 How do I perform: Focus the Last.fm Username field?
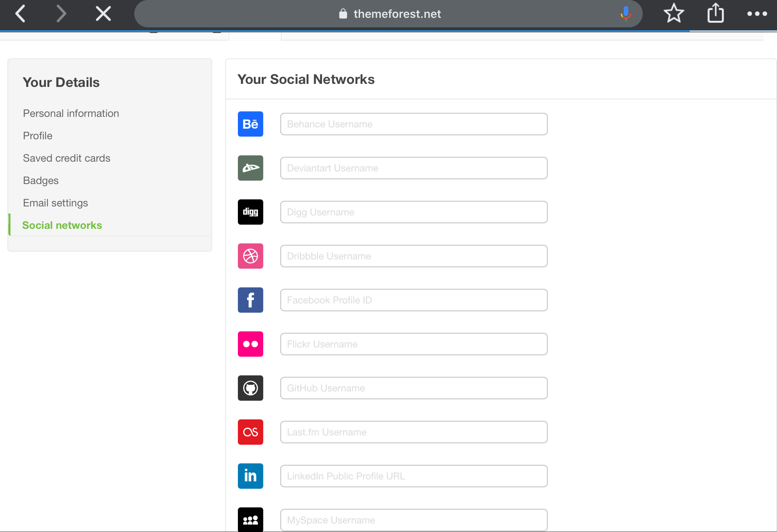tap(414, 432)
